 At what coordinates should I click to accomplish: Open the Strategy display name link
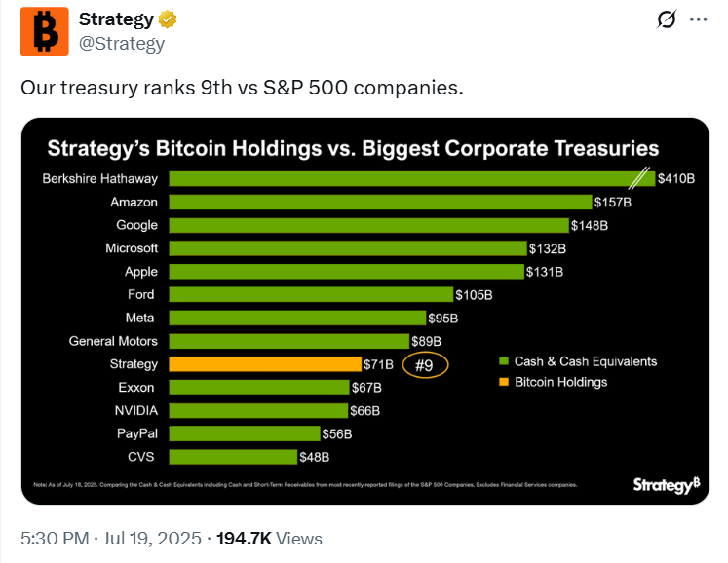[x=116, y=19]
